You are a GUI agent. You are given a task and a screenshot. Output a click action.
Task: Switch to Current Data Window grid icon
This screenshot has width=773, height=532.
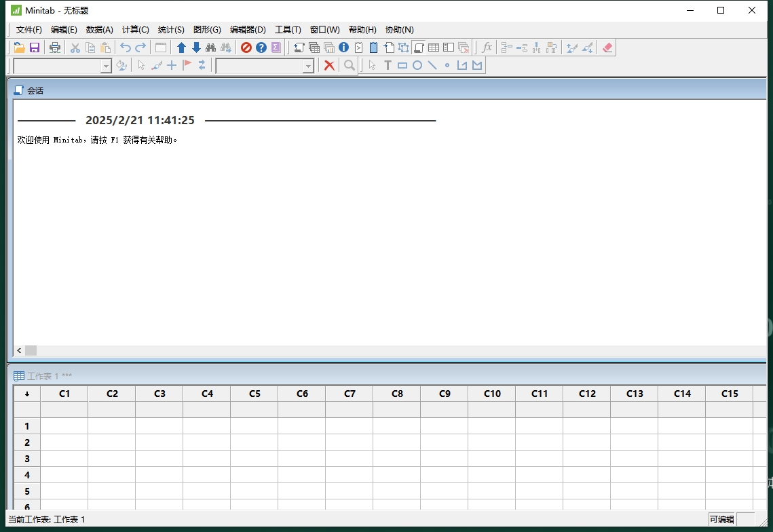(x=434, y=47)
